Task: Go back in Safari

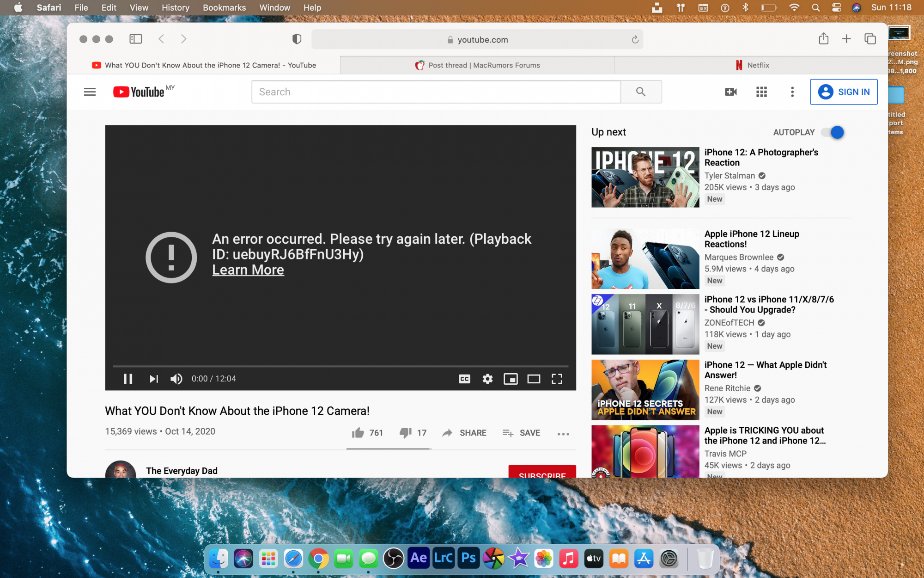Action: pos(161,39)
